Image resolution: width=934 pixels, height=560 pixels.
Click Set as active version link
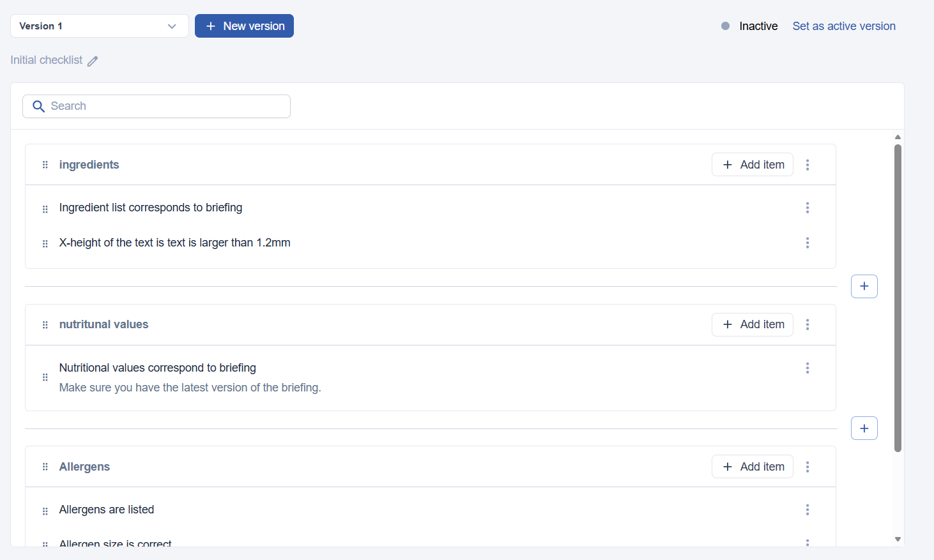coord(843,26)
